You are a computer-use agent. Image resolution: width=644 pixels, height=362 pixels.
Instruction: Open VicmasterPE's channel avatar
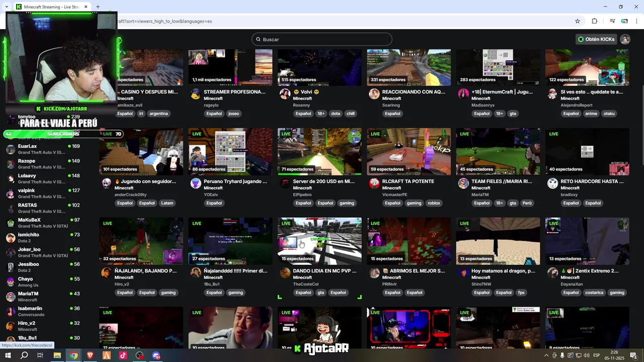374,184
